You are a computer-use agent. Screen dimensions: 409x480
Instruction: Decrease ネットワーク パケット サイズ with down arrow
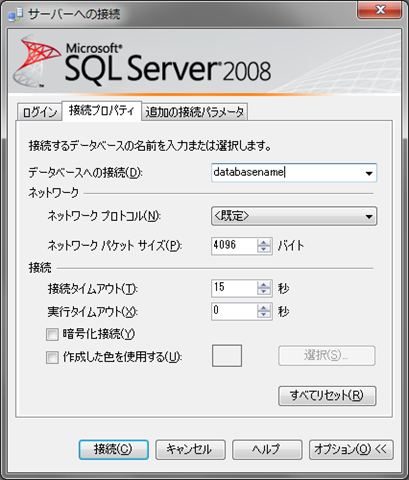[x=264, y=250]
